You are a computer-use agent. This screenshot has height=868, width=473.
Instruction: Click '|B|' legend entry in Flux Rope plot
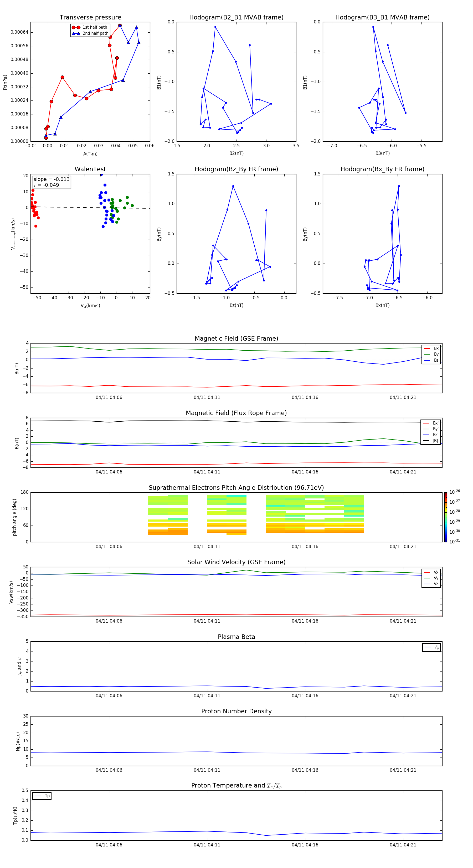click(431, 441)
